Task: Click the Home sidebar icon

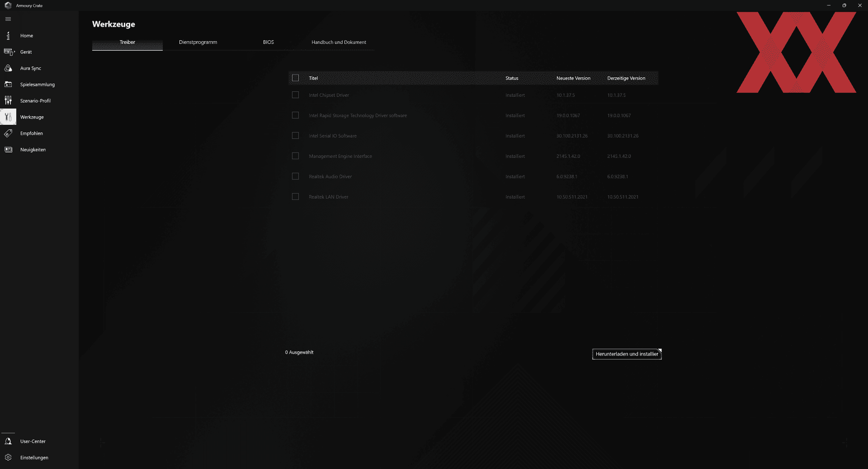Action: coord(8,36)
